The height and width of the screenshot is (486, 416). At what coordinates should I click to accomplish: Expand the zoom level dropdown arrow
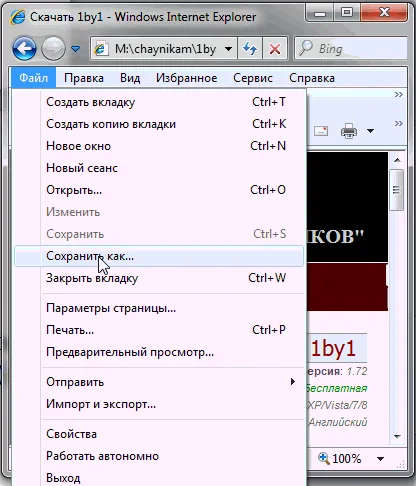[380, 459]
